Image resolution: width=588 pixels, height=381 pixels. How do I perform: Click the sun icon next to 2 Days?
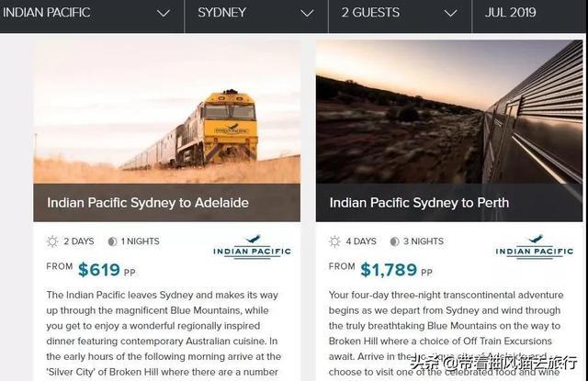tap(52, 241)
